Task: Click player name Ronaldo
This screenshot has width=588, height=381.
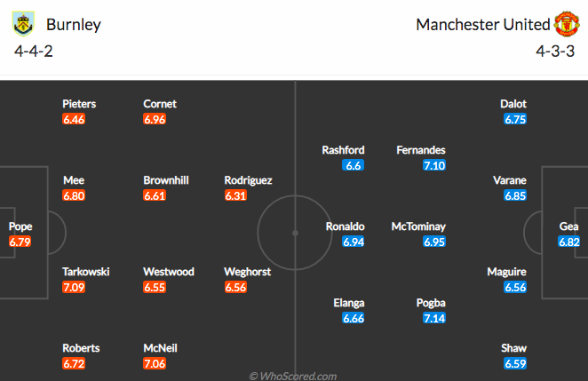Action: [x=345, y=226]
